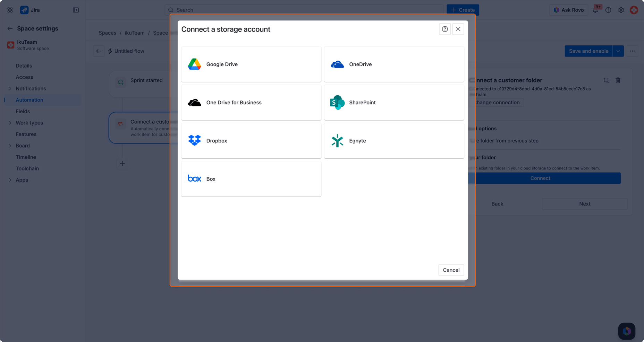Screen dimensions: 644x342
Task: Open the Save and enable dropdown arrow
Action: point(618,51)
